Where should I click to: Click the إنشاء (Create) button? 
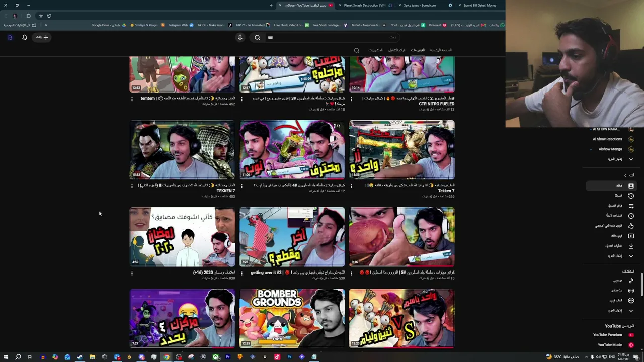pyautogui.click(x=41, y=37)
